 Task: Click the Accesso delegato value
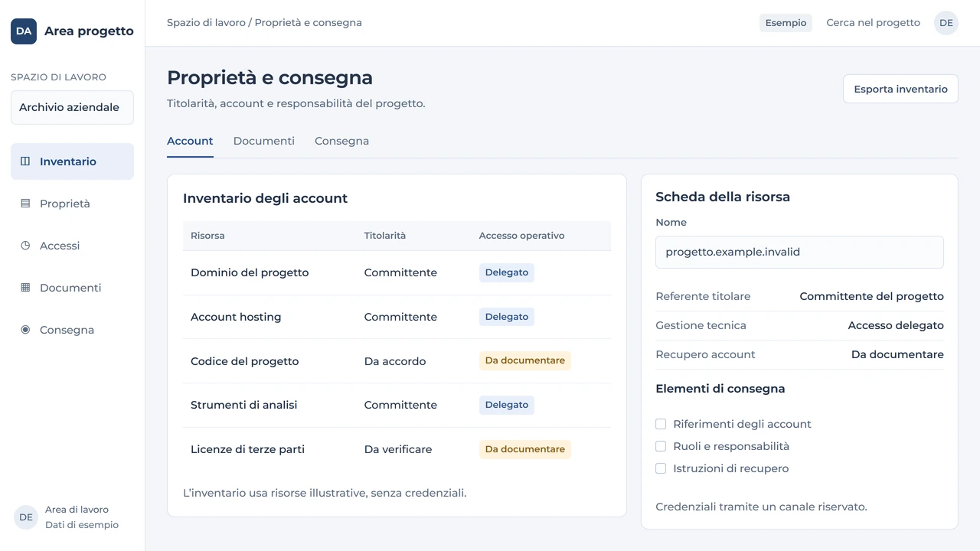pos(896,325)
